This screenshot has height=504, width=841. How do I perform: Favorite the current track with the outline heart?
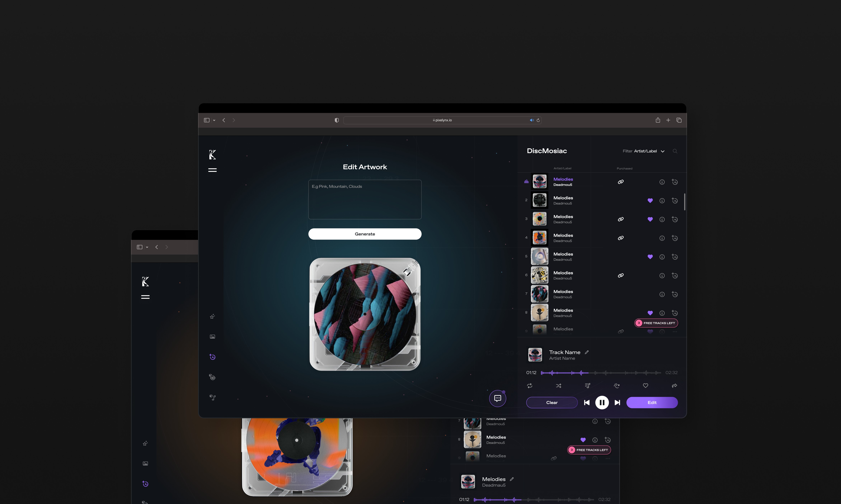coord(645,386)
